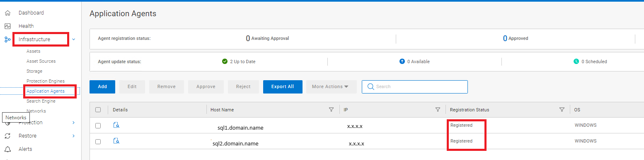Select Application Agents in sidebar

[x=46, y=91]
